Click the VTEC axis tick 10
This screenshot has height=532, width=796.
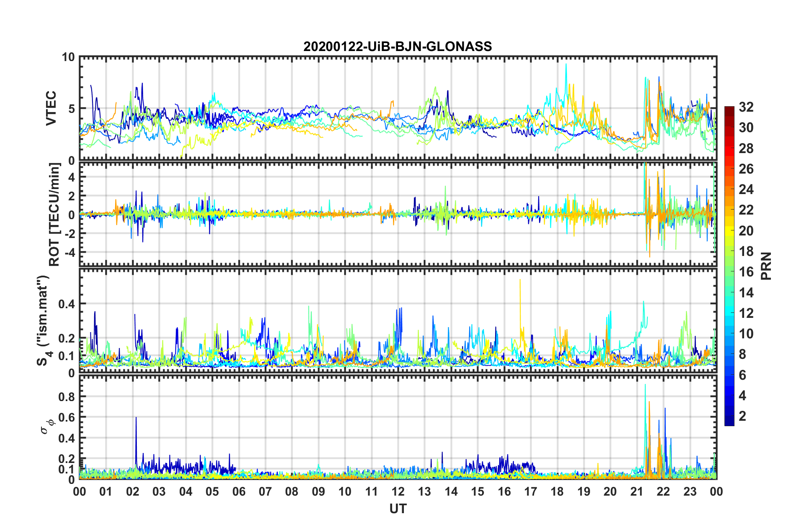(x=69, y=57)
